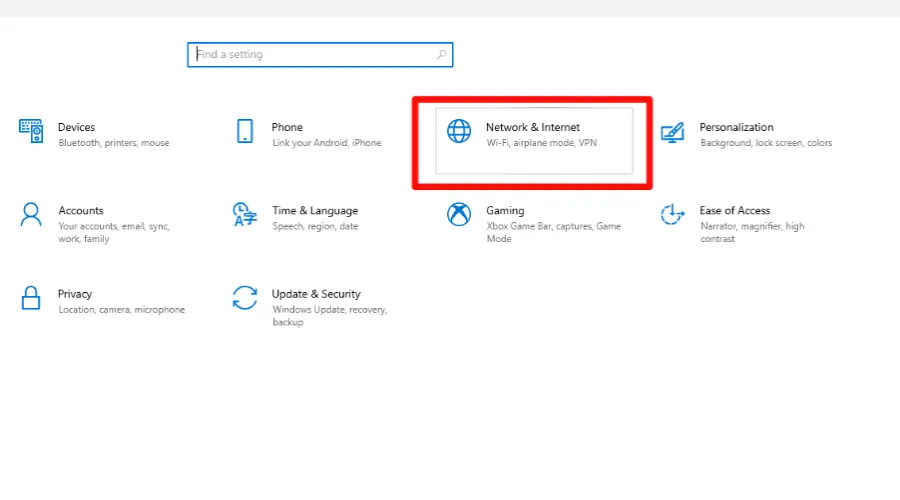Click the Devices keyboard and speaker icon
The height and width of the screenshot is (500, 900).
point(31,131)
